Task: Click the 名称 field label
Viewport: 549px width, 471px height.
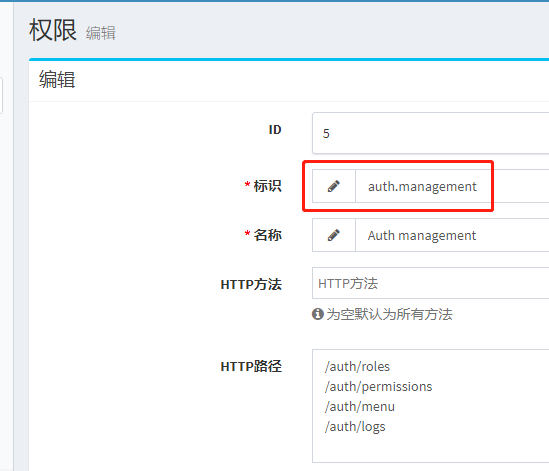Action: point(267,235)
